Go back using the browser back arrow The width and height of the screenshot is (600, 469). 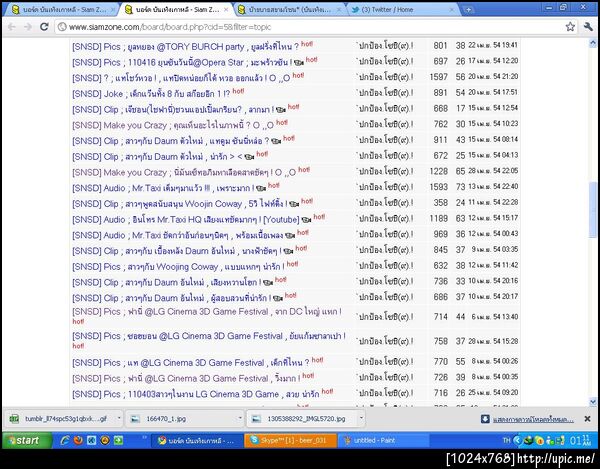tap(11, 27)
